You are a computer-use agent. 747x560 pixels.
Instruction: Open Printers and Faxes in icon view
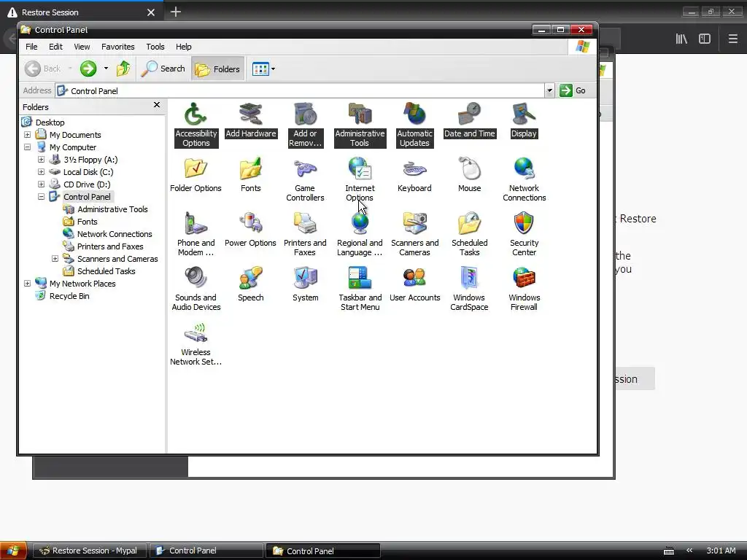click(x=305, y=234)
